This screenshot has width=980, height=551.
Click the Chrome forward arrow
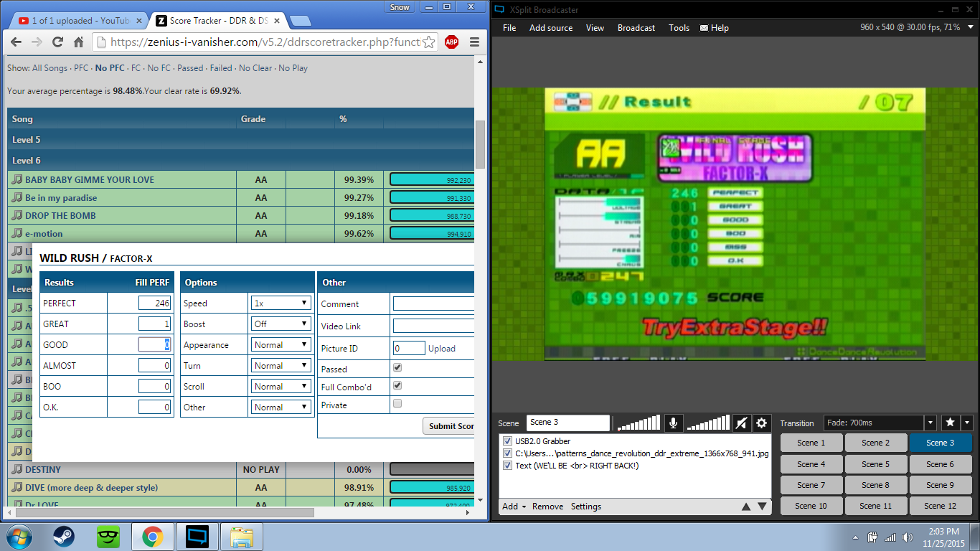click(37, 42)
